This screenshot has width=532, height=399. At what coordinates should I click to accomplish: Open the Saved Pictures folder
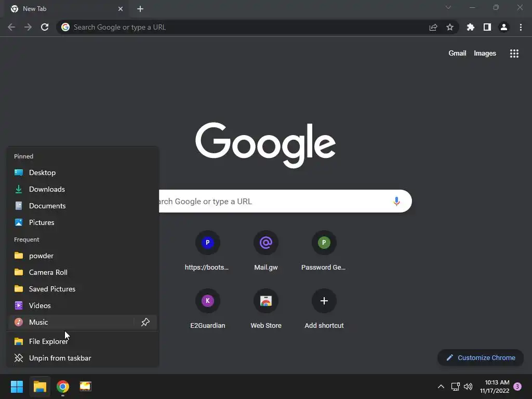[x=83, y=289]
